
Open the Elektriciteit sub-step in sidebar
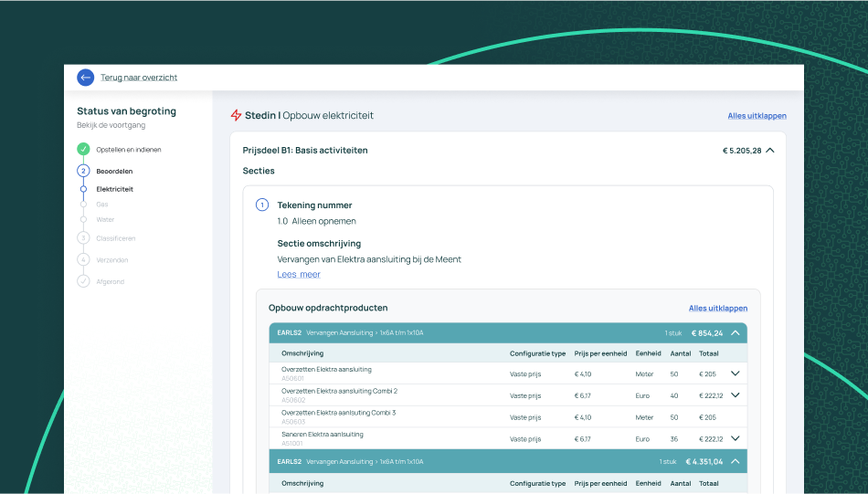pyautogui.click(x=114, y=189)
